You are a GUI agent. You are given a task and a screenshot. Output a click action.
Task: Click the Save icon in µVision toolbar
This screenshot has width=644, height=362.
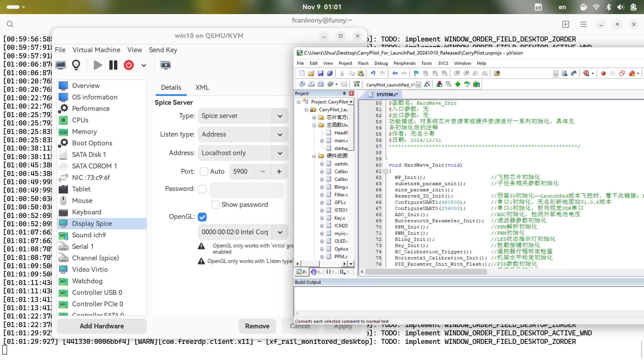coord(320,73)
